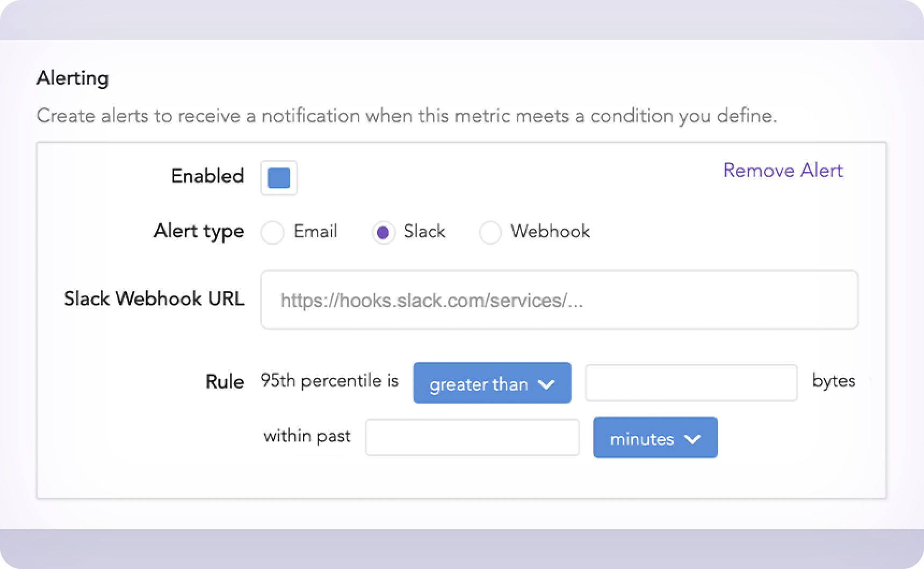The image size is (924, 569).
Task: Click the chevron arrow beside 'minutes'
Action: [x=692, y=439]
